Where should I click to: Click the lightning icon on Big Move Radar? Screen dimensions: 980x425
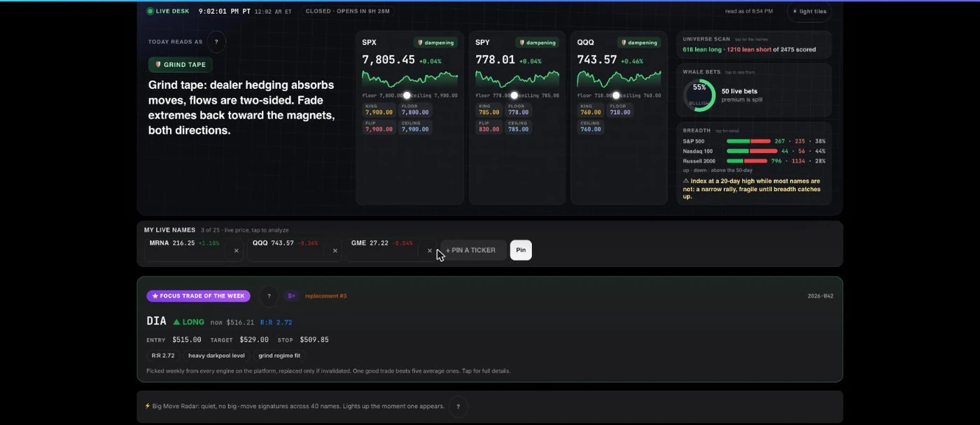tap(148, 406)
